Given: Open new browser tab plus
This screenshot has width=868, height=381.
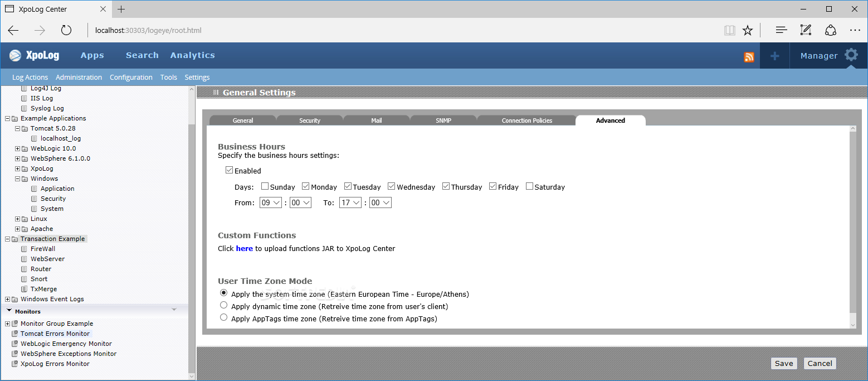Looking at the screenshot, I should 121,9.
